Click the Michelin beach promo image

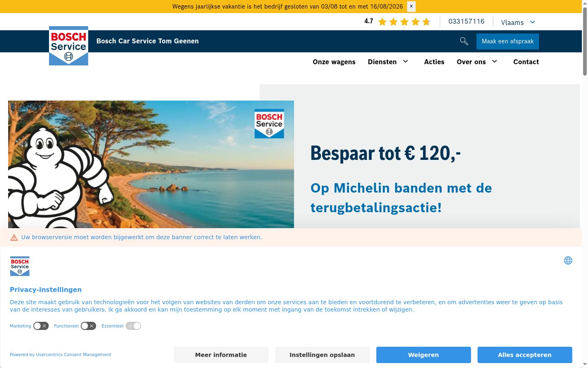tap(151, 164)
